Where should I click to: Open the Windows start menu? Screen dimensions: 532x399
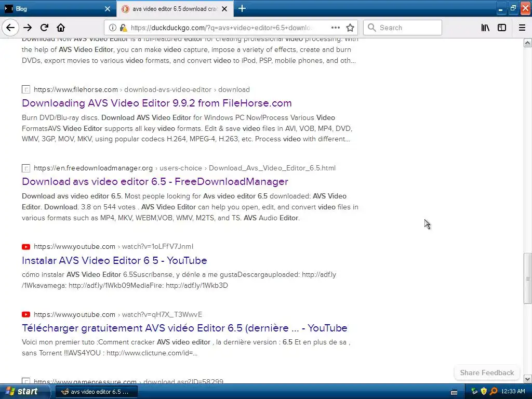(x=25, y=391)
